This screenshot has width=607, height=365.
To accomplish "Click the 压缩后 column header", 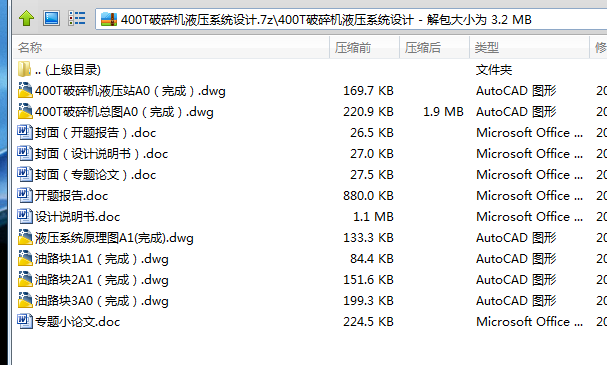I will click(434, 48).
